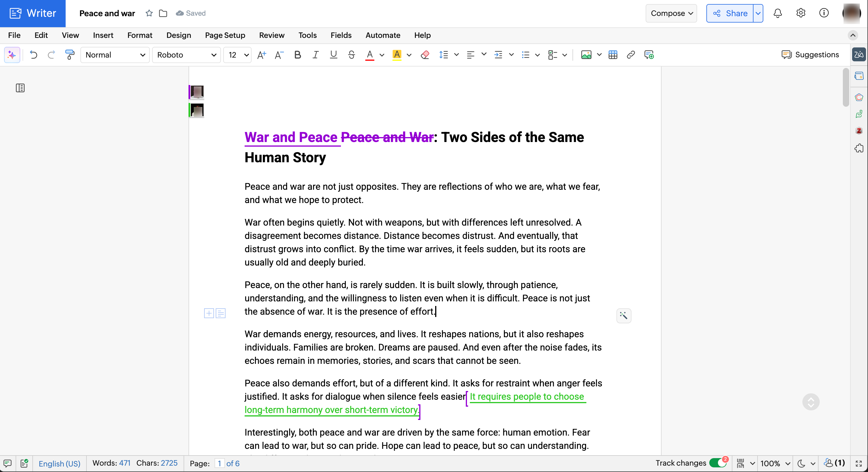Screen dimensions: 868x472
Task: Open the Review menu
Action: tap(272, 35)
